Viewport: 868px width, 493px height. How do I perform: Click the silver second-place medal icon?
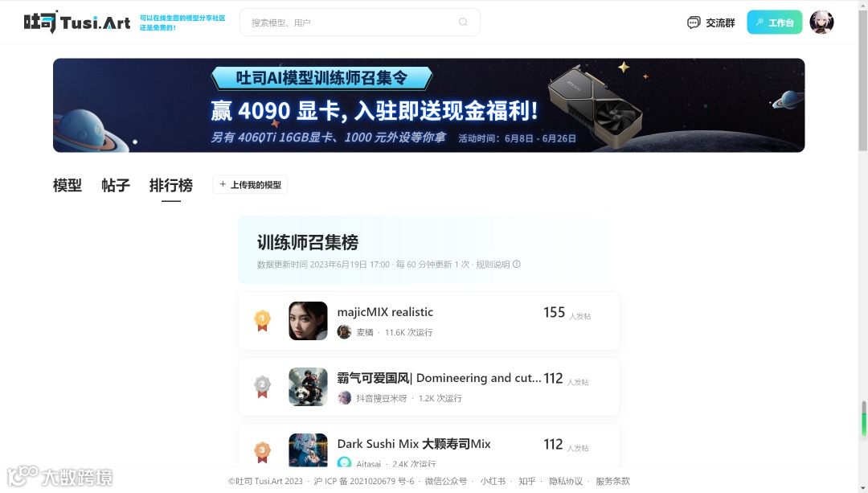[x=262, y=387]
